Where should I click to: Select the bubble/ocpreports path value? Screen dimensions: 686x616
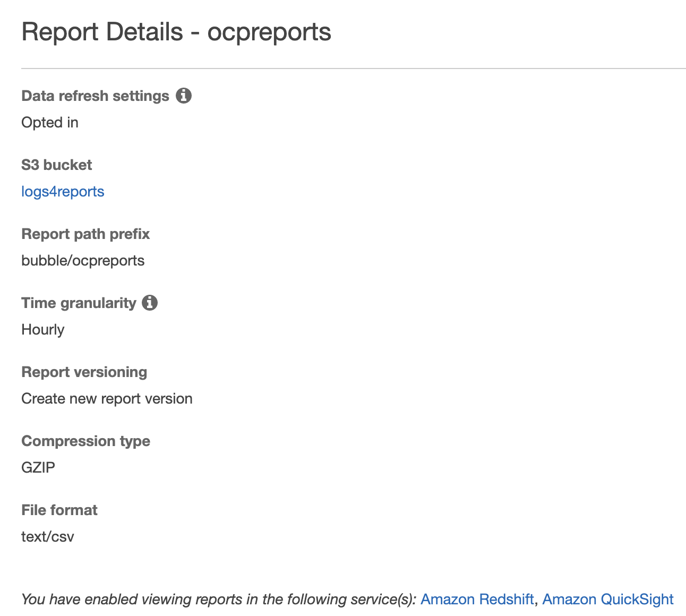click(x=83, y=261)
